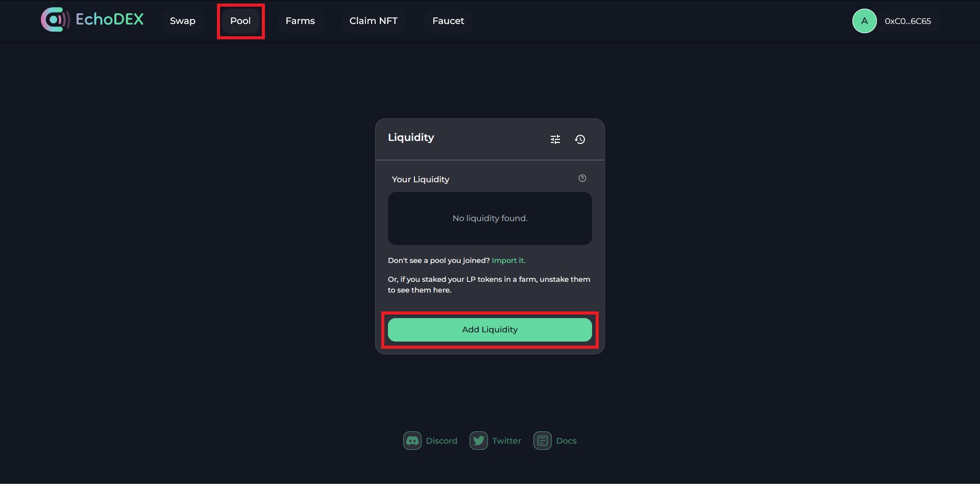Navigate to the Faucet tab
The height and width of the screenshot is (484, 980).
(448, 21)
